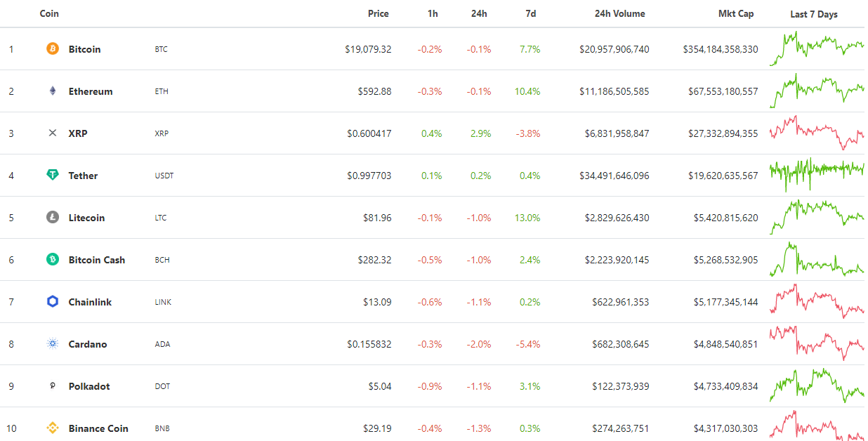Click the LTC ticker symbol

point(161,218)
